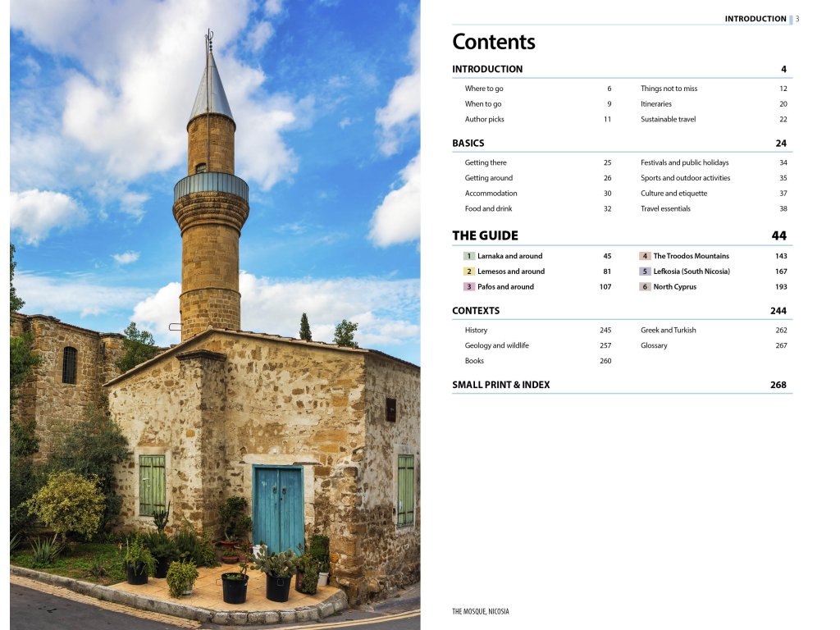Select the yellow chapter 2 number badge
The height and width of the screenshot is (630, 840).
coord(468,272)
